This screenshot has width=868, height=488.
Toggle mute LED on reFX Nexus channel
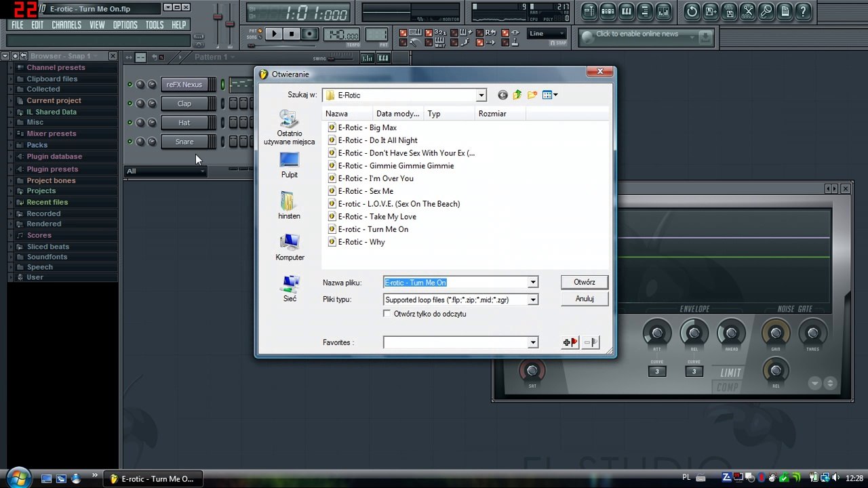pos(130,85)
